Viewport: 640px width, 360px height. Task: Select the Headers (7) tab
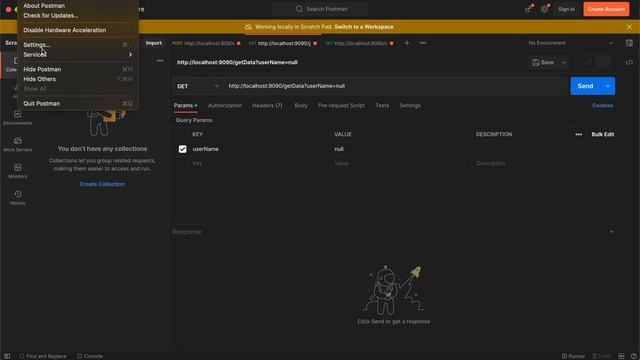(267, 105)
